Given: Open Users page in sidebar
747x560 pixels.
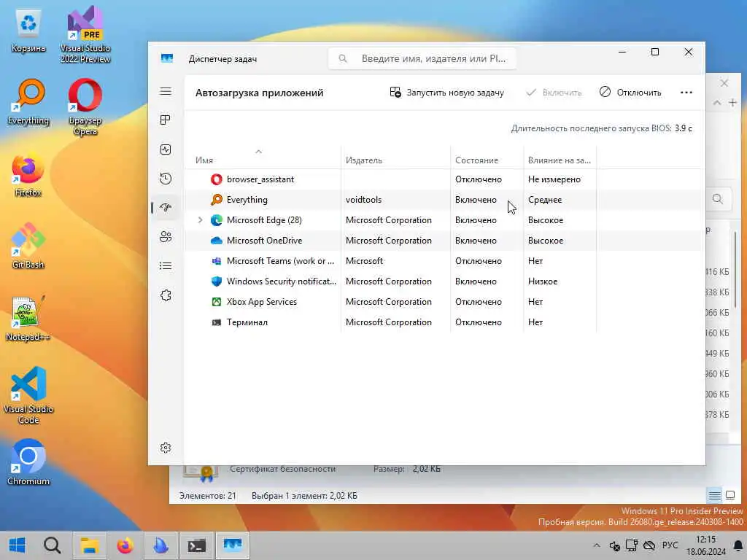Looking at the screenshot, I should 166,237.
